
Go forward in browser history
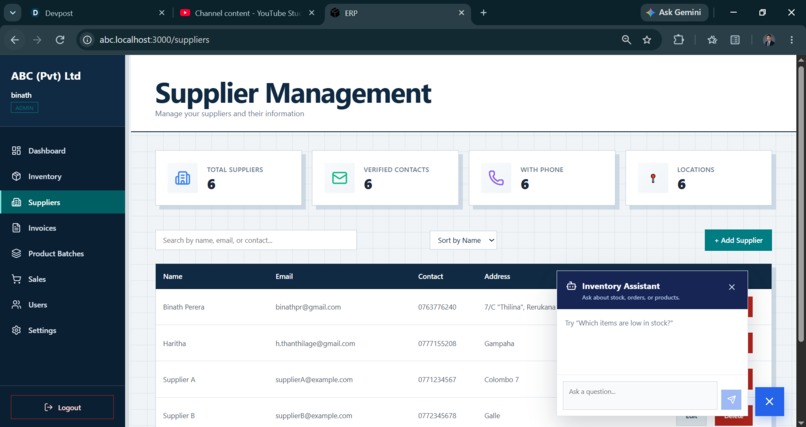(x=37, y=40)
